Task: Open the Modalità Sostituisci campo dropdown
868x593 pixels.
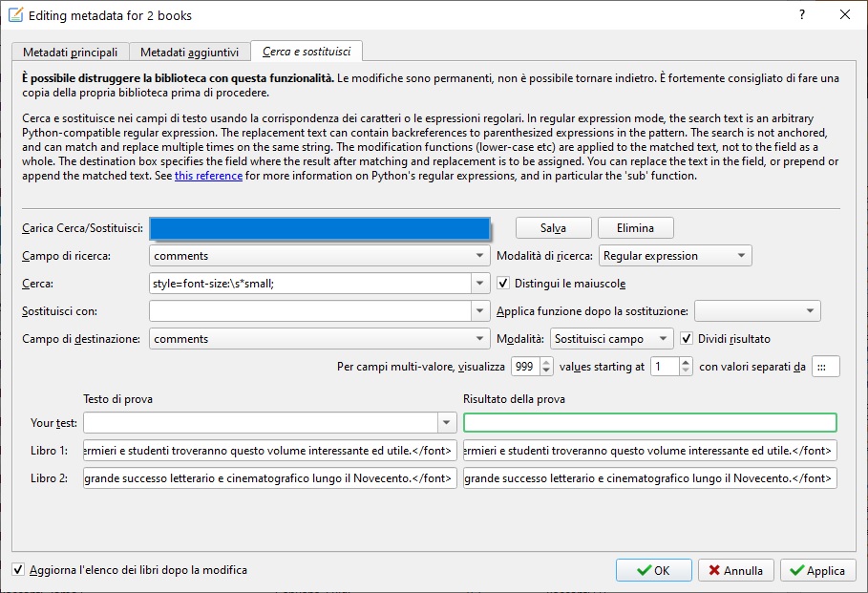Action: tap(611, 339)
